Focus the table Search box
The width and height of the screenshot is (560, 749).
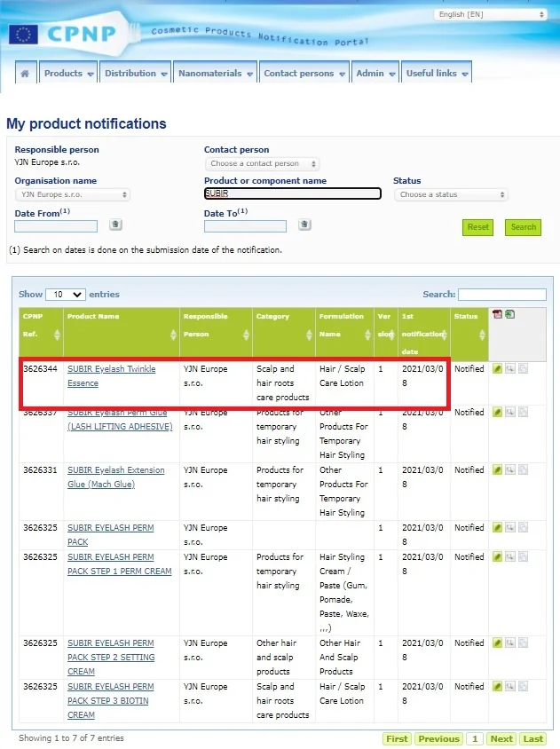[x=502, y=295]
